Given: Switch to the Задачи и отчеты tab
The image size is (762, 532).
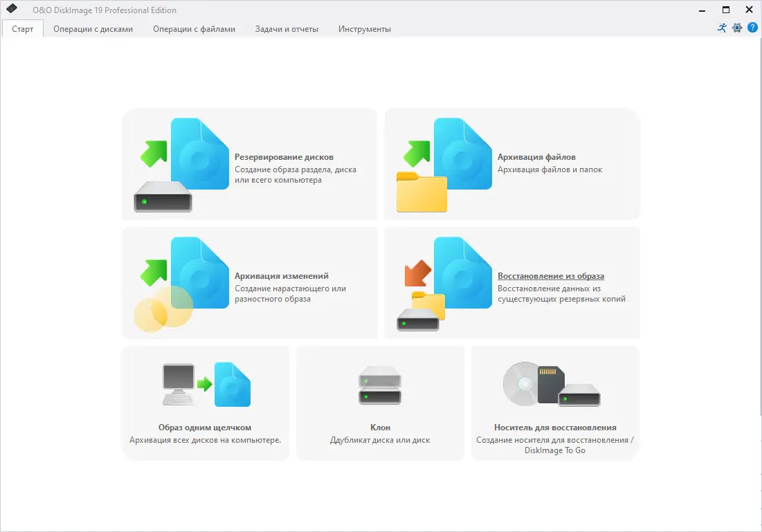Looking at the screenshot, I should 287,29.
